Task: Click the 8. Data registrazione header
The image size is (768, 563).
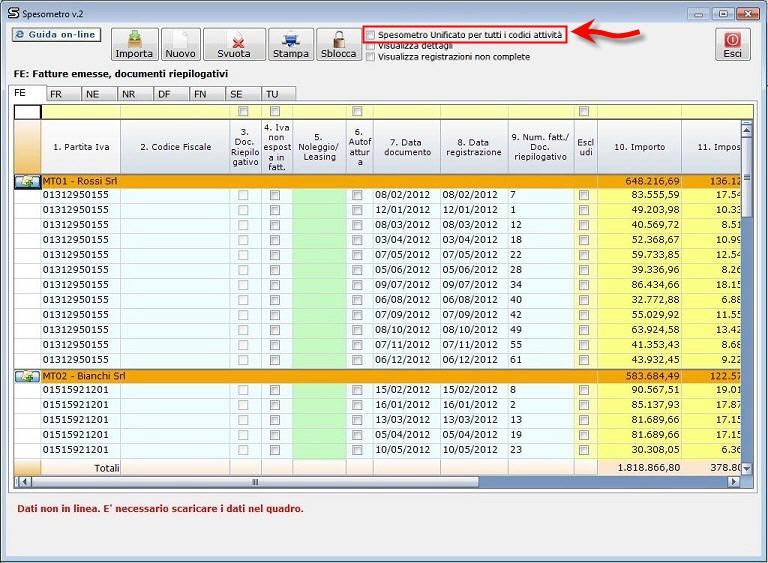Action: 474,147
